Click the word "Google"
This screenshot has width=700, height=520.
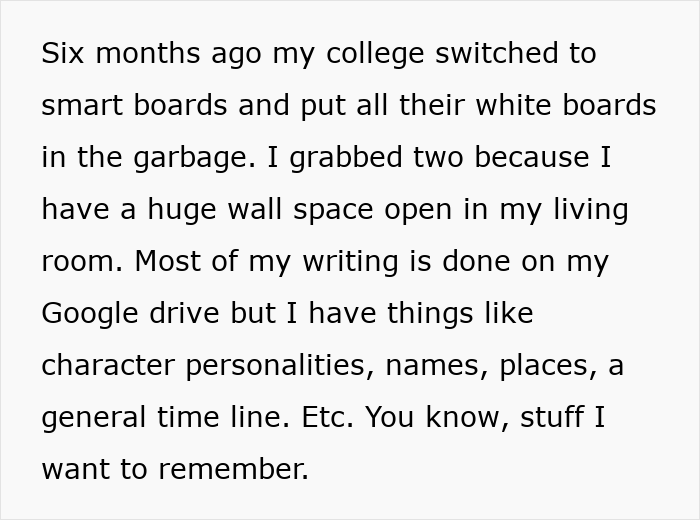(x=90, y=316)
